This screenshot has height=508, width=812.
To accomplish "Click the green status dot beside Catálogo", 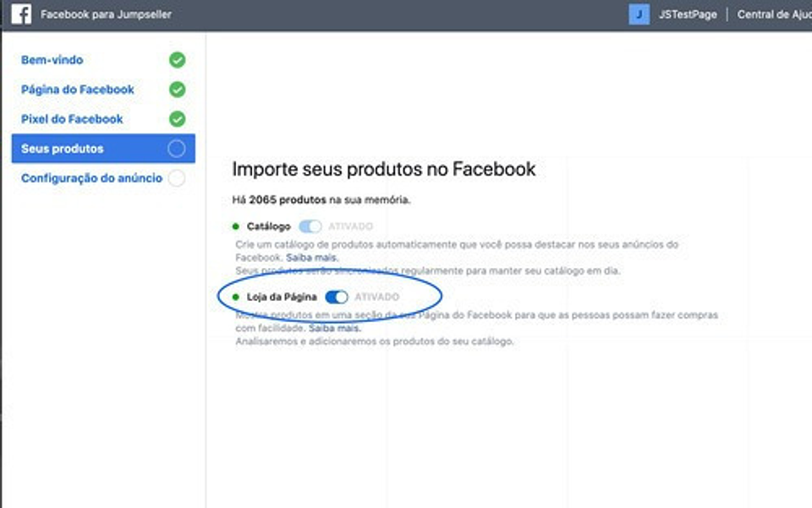I will point(236,227).
